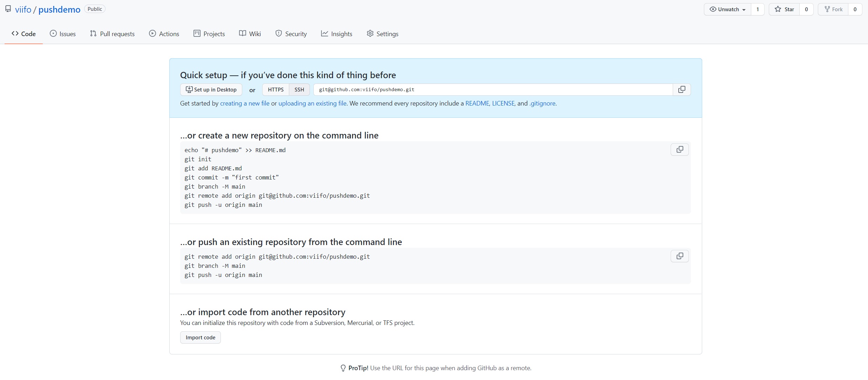Copy the push existing repository commands
The image size is (868, 380).
(679, 256)
